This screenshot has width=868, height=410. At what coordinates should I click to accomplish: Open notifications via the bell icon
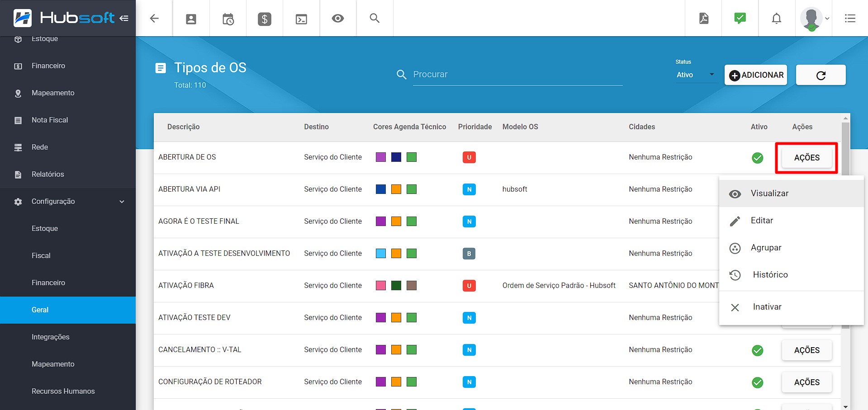[776, 18]
